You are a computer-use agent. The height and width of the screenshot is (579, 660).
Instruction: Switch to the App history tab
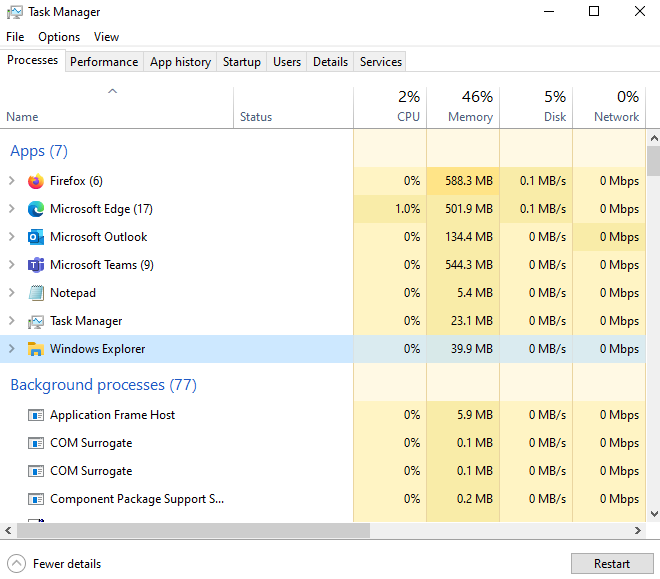pyautogui.click(x=180, y=62)
